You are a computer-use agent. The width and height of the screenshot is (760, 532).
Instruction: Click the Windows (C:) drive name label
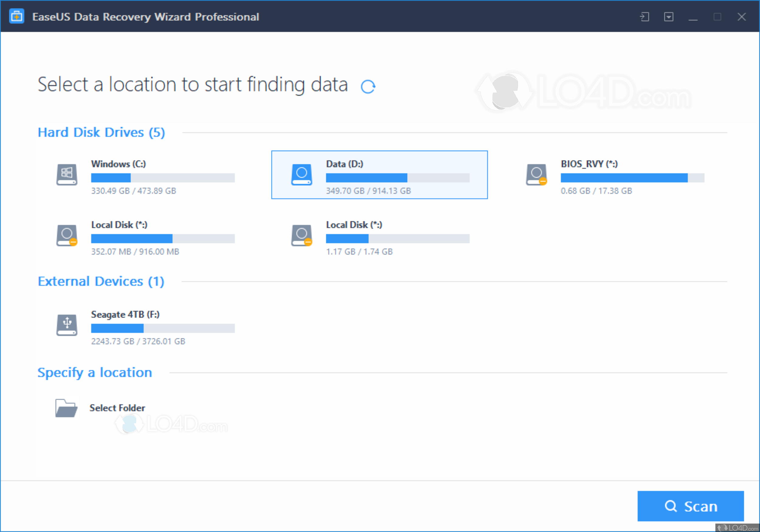(x=118, y=164)
